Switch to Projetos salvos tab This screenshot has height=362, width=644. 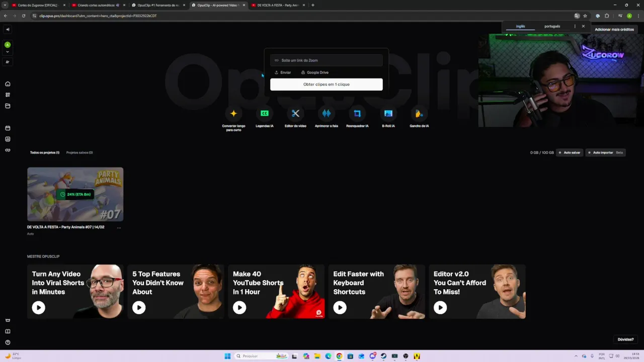coord(79,152)
